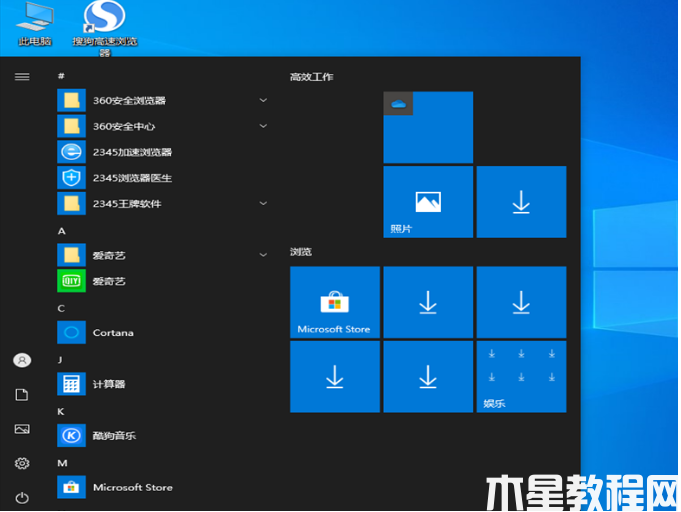Open the Microsoft Store tile
The height and width of the screenshot is (512, 681).
pyautogui.click(x=335, y=302)
